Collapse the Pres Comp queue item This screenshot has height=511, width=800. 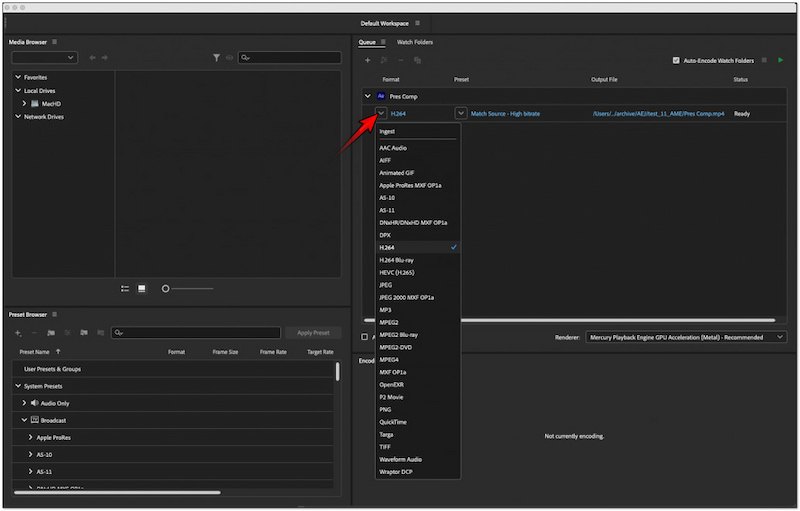pyautogui.click(x=367, y=96)
